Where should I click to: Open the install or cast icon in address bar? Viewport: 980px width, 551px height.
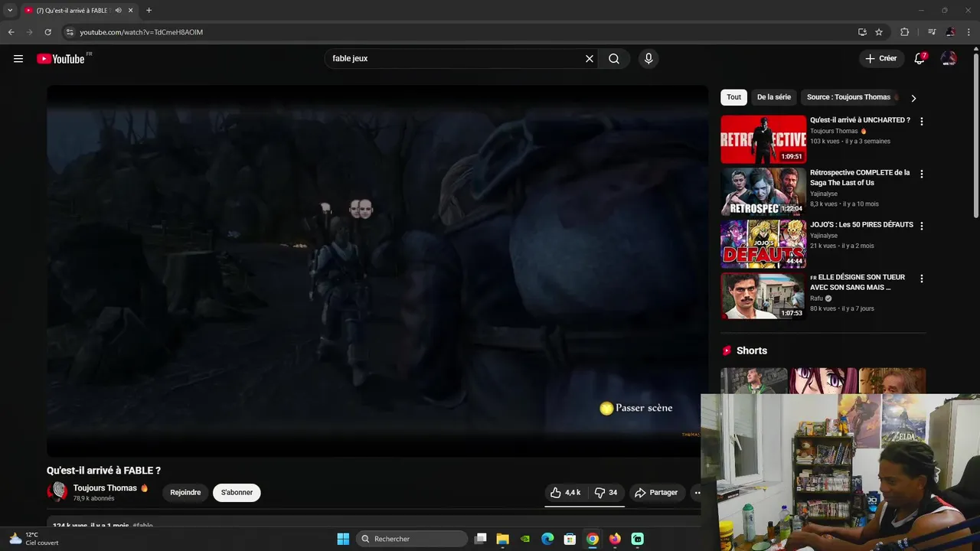point(862,32)
